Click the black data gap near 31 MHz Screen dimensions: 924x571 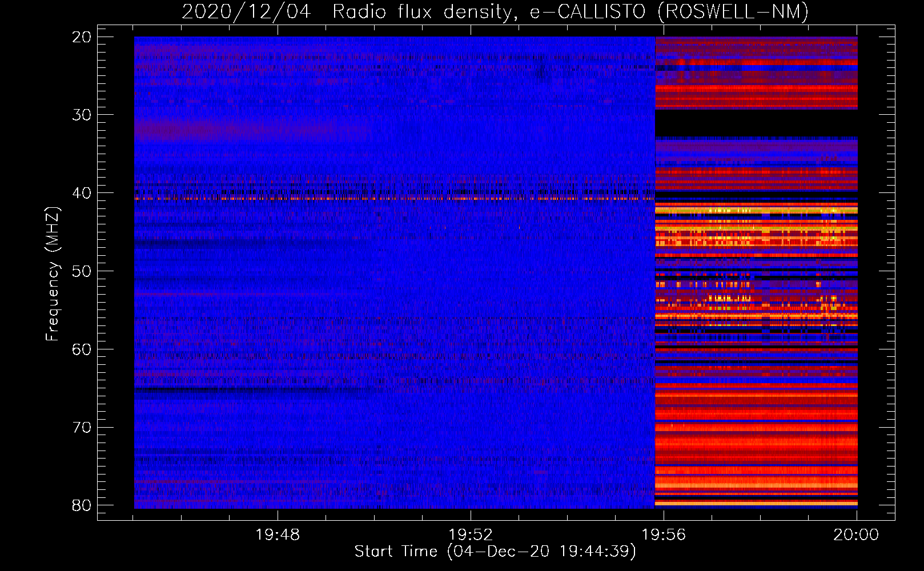click(x=756, y=123)
